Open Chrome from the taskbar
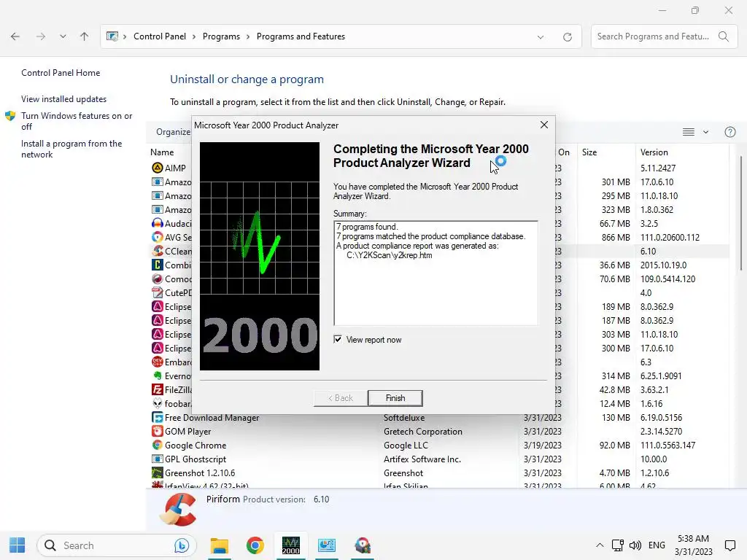Image resolution: width=747 pixels, height=560 pixels. [255, 545]
